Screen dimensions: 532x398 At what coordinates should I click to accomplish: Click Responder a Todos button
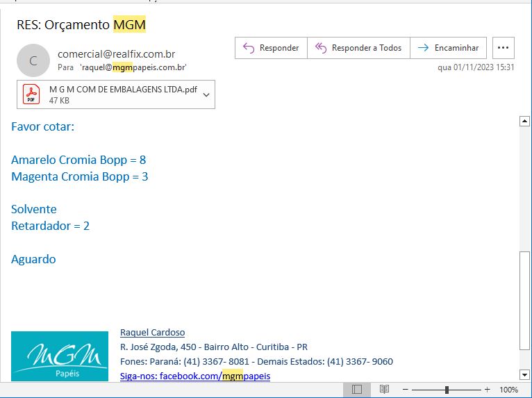coord(358,48)
